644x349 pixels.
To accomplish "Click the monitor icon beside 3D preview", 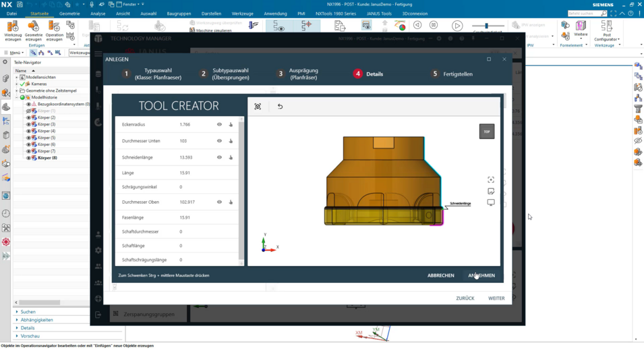I will 491,203.
